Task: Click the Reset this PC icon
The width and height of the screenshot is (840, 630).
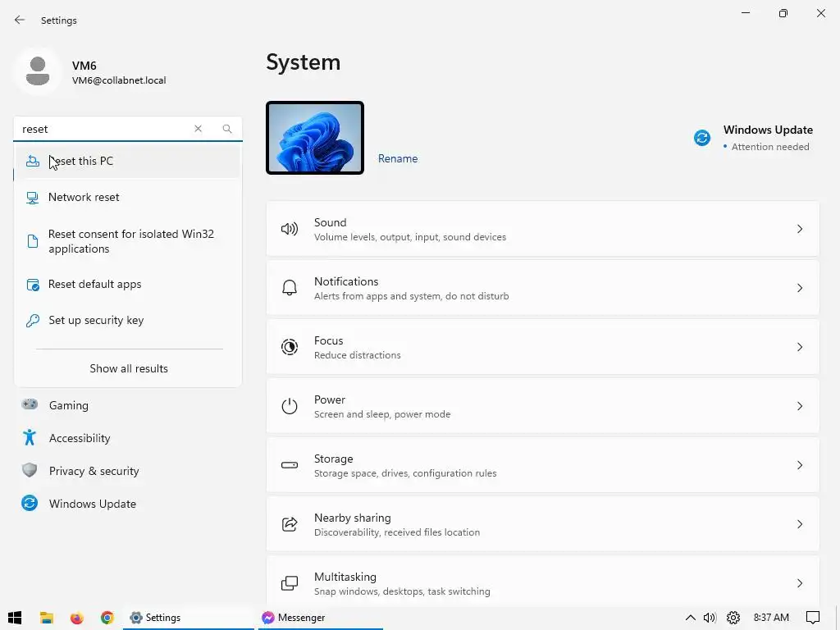Action: pos(33,161)
